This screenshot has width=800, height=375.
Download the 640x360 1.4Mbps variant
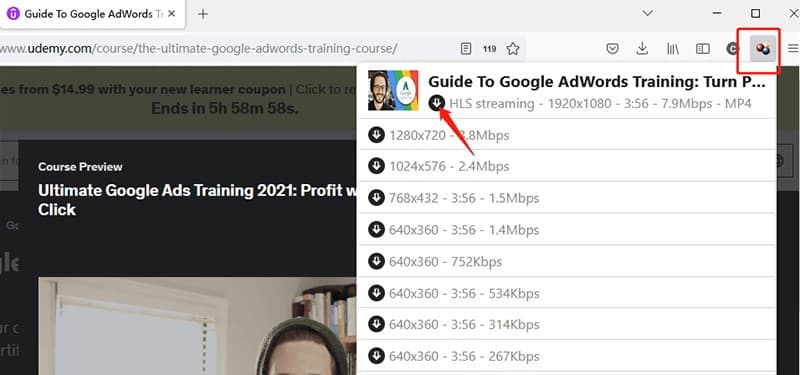pyautogui.click(x=376, y=230)
